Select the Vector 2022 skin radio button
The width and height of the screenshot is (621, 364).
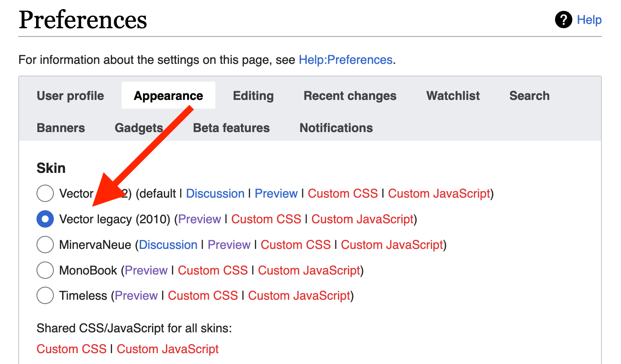[x=45, y=193]
